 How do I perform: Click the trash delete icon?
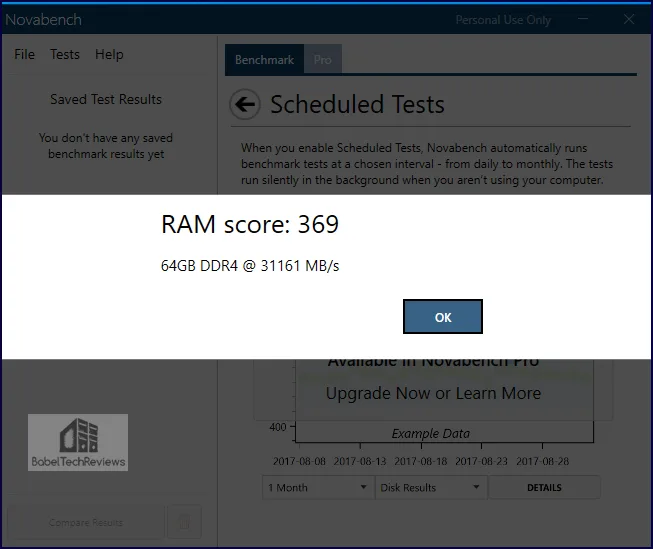[184, 522]
